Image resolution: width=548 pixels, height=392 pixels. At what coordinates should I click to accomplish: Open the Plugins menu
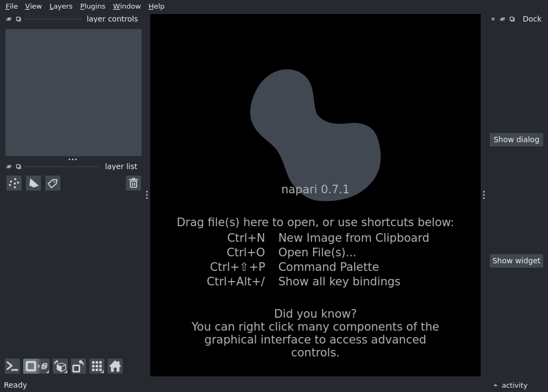(93, 6)
